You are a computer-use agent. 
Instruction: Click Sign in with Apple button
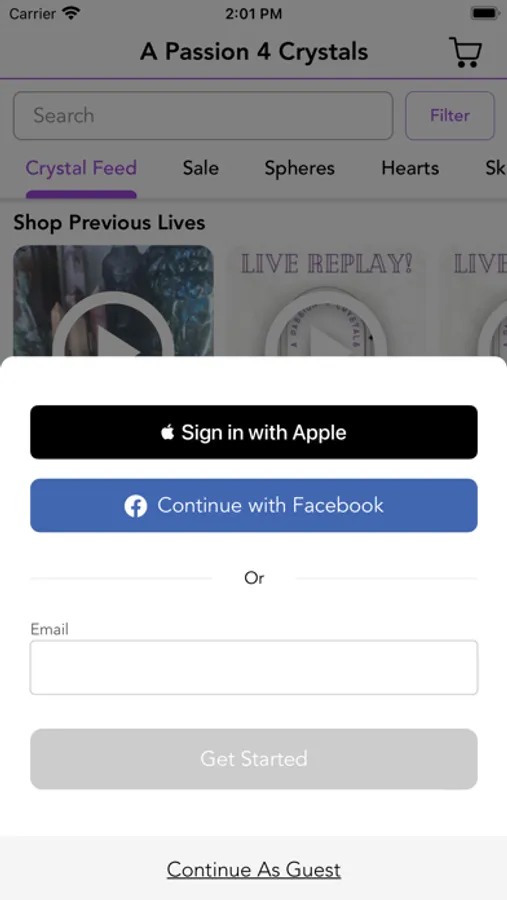click(254, 432)
